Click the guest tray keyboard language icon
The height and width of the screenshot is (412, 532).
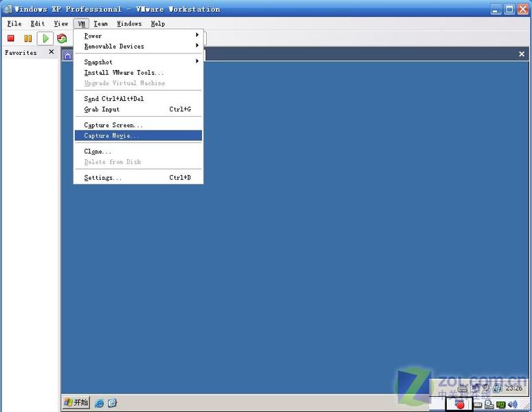click(463, 388)
